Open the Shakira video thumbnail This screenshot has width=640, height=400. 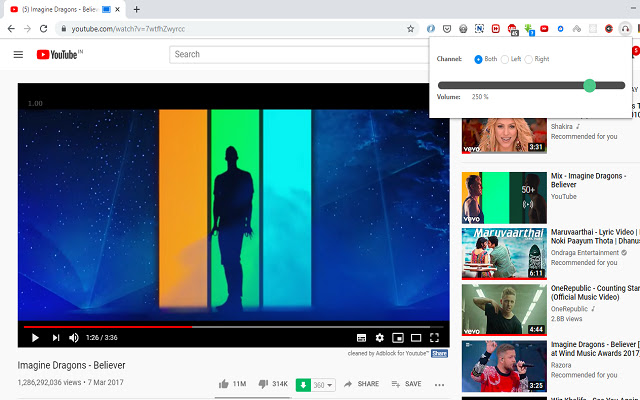click(504, 136)
